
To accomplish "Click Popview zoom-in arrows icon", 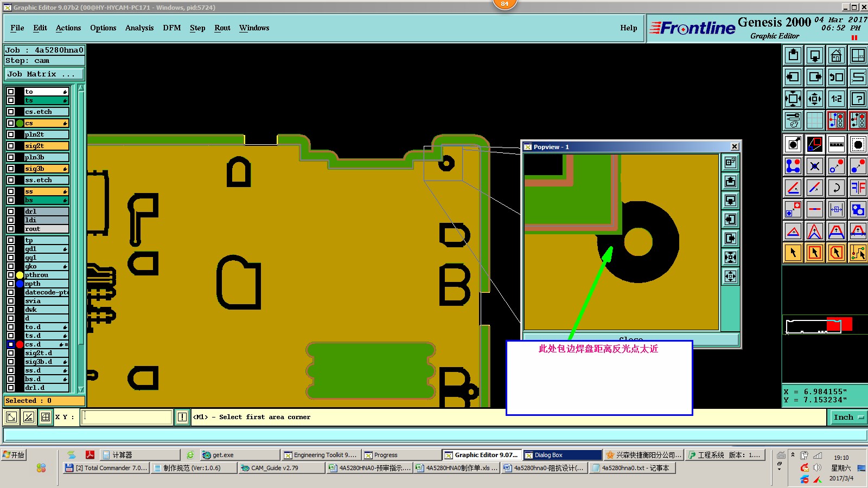I will tap(730, 277).
